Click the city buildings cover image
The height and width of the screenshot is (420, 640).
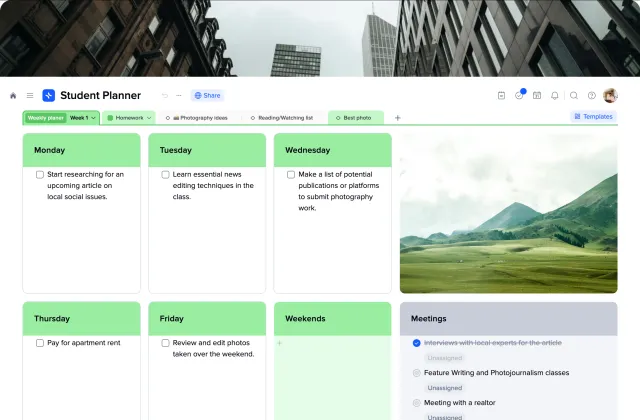(320, 38)
